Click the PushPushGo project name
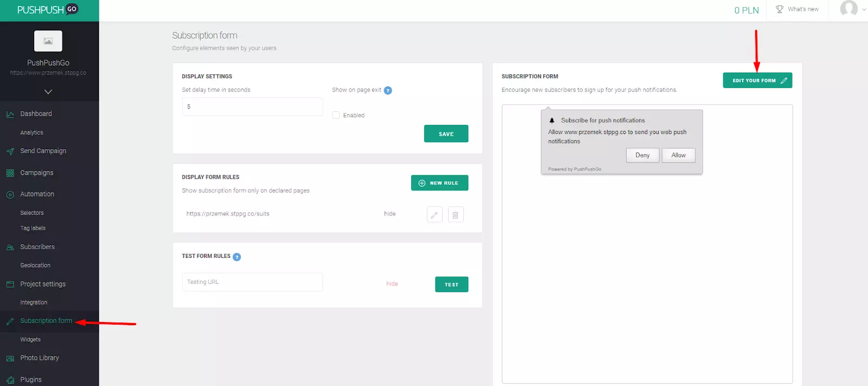868x386 pixels. point(48,63)
